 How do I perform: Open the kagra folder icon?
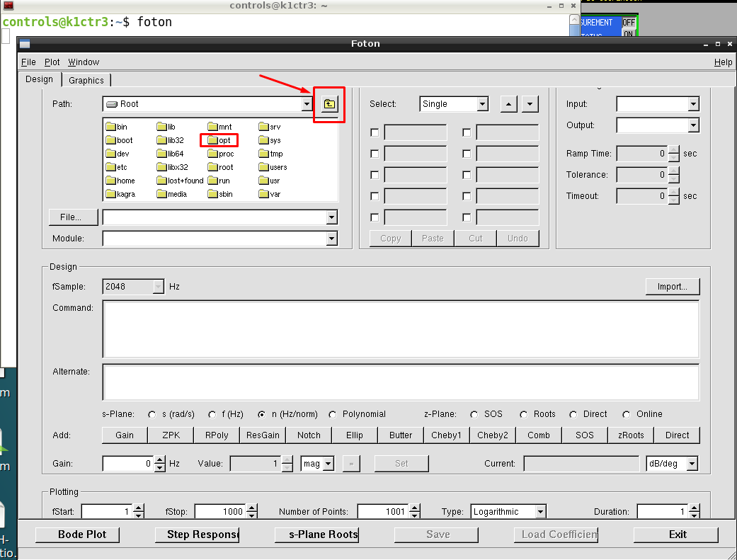point(111,194)
